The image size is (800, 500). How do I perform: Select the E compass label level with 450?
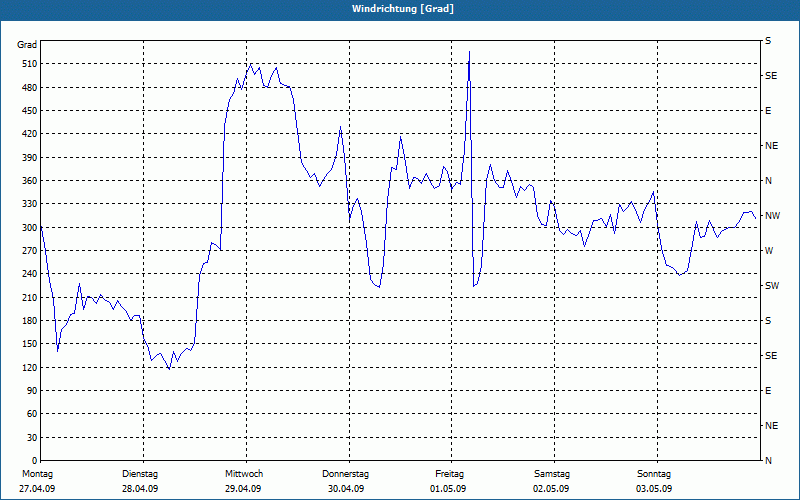click(768, 111)
